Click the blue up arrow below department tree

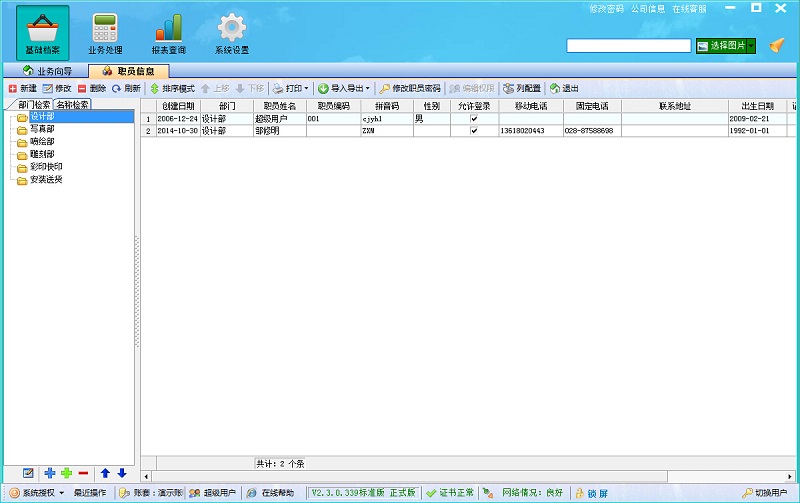[105, 473]
